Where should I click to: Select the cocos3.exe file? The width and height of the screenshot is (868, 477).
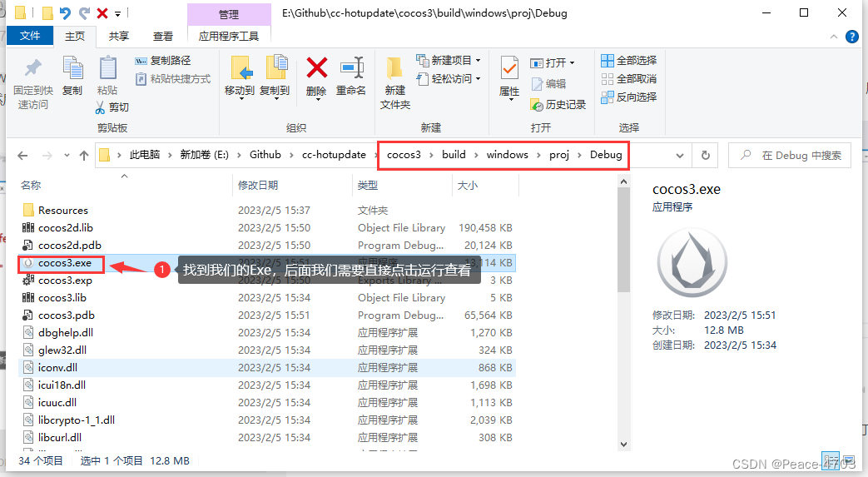tap(266, 262)
